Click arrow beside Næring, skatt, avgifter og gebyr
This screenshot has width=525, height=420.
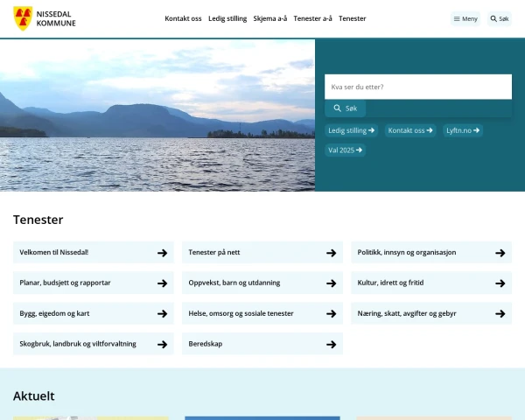pos(500,313)
